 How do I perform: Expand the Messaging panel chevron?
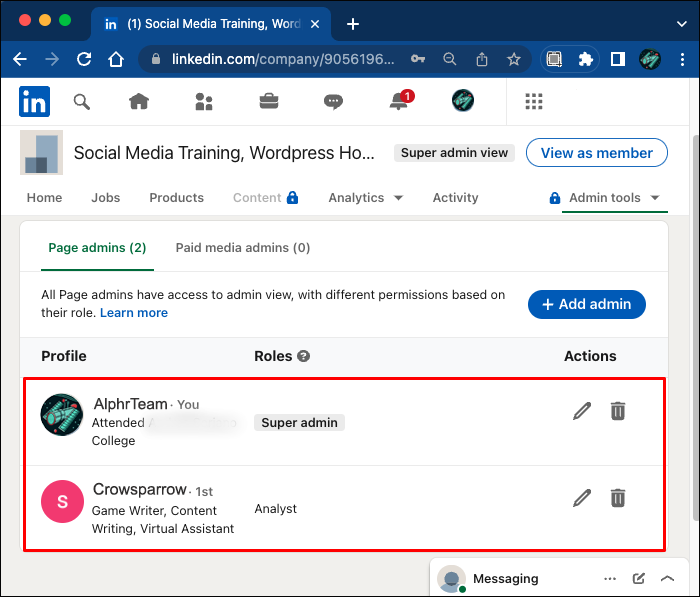668,579
